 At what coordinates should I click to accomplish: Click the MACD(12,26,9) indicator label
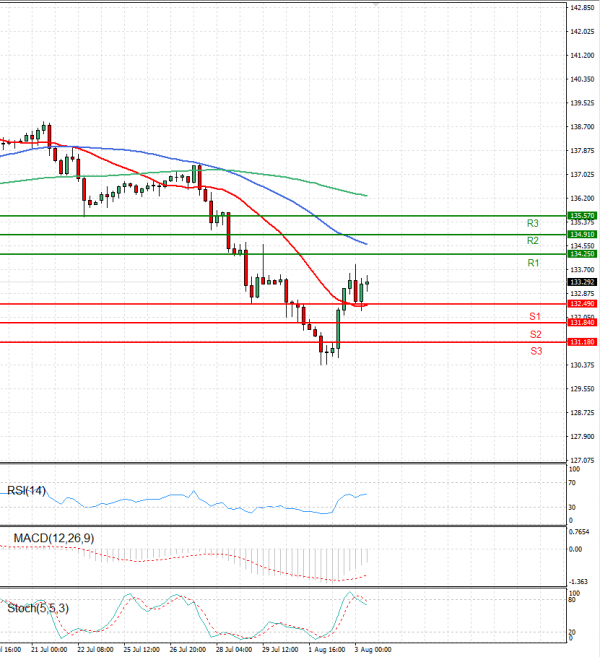54,538
